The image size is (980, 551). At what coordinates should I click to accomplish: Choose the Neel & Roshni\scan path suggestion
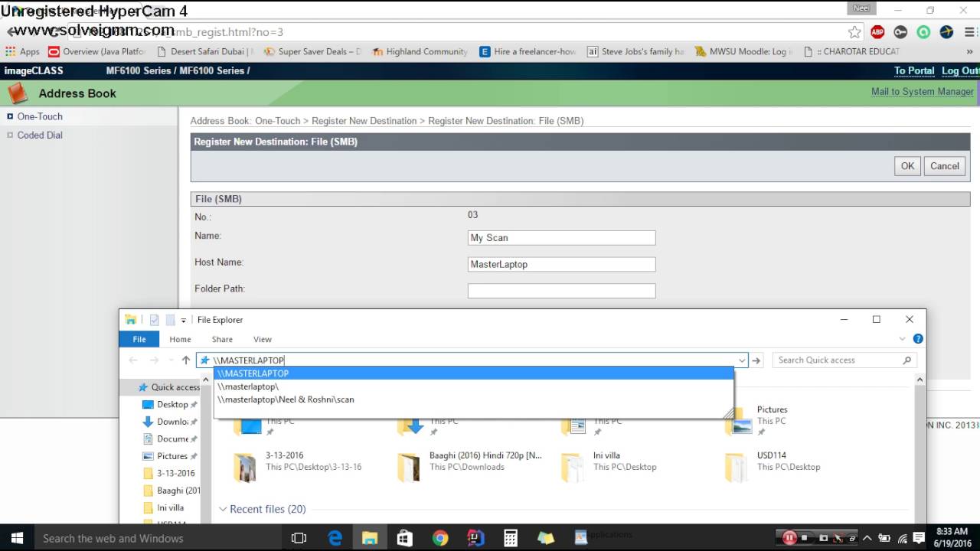point(473,399)
